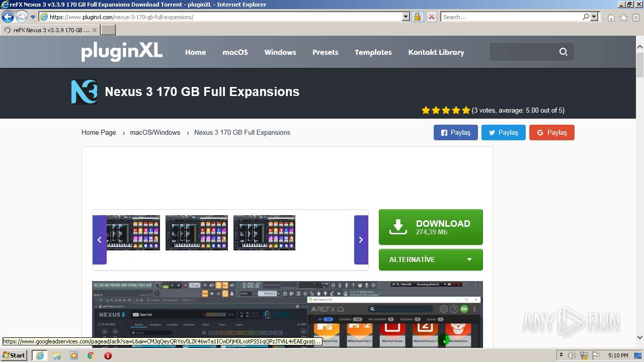The image size is (644, 362).
Task: Open a new blank tab
Action: pyautogui.click(x=108, y=30)
